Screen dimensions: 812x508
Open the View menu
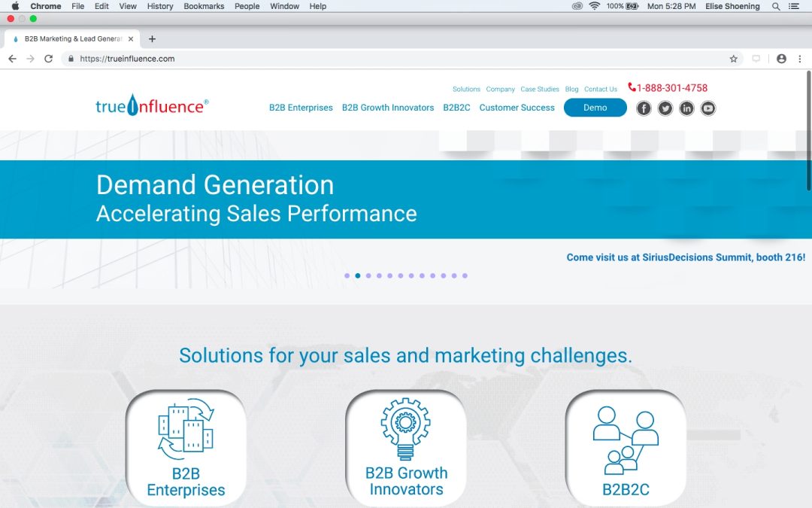[127, 6]
